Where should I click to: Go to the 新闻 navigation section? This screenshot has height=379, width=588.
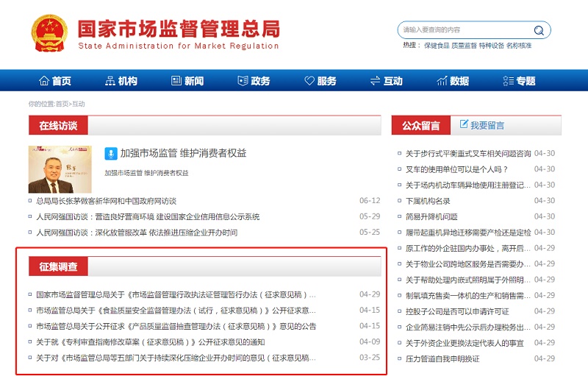pos(187,81)
